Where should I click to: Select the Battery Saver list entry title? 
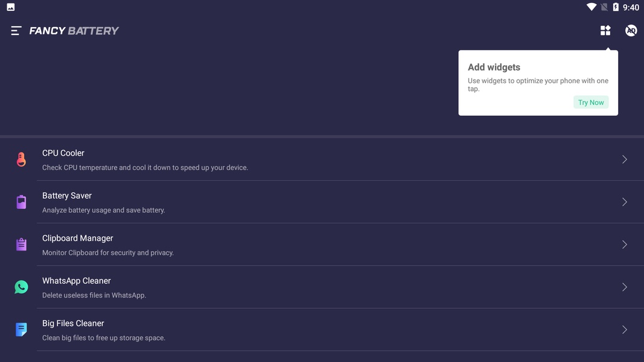coord(67,195)
